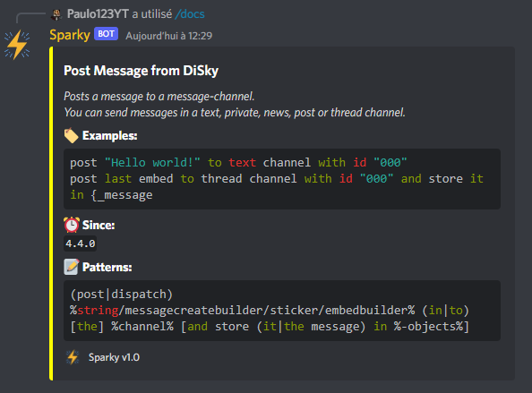
Task: Click the embed title Post Message from DiSky
Action: pyautogui.click(x=141, y=71)
